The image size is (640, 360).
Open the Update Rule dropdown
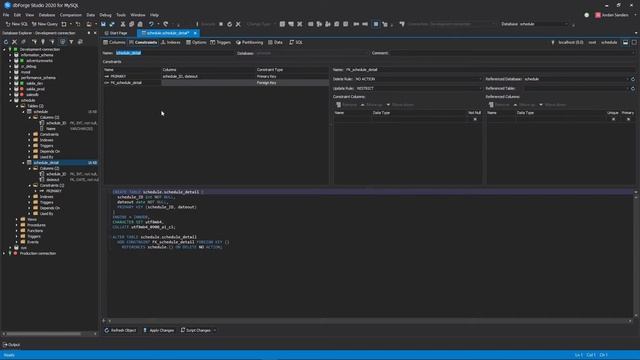[x=480, y=89]
